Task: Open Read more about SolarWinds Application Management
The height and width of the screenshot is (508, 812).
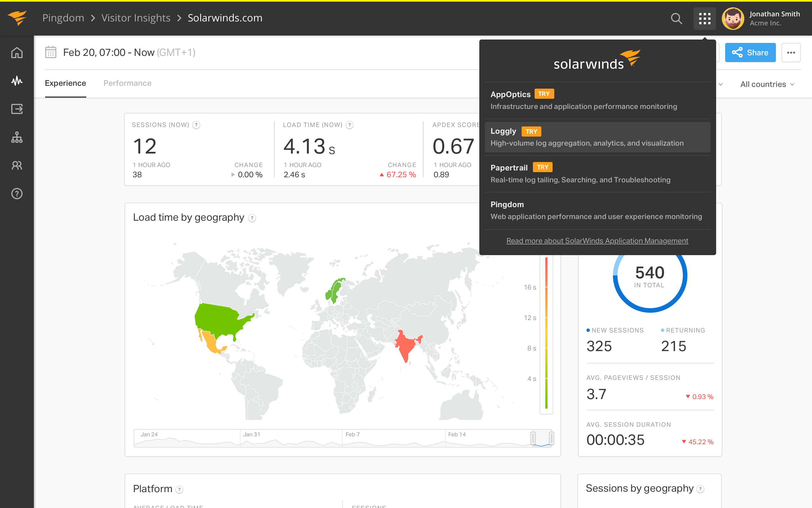Action: pos(597,240)
